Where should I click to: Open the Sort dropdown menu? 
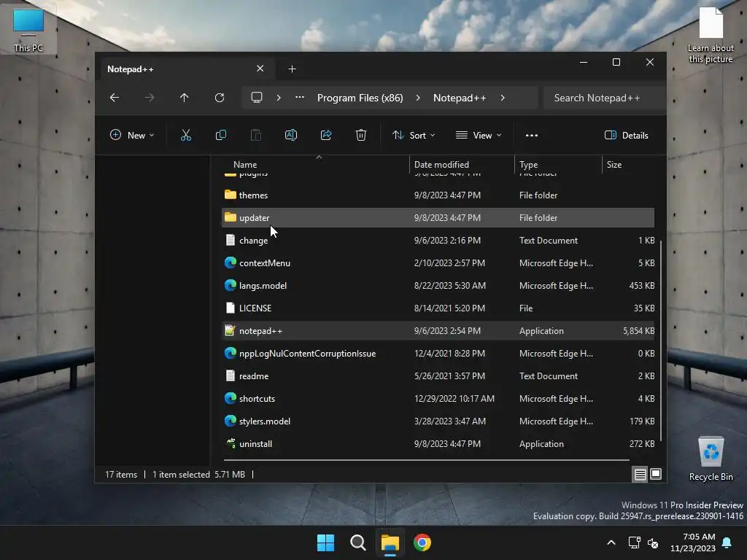[x=414, y=135]
